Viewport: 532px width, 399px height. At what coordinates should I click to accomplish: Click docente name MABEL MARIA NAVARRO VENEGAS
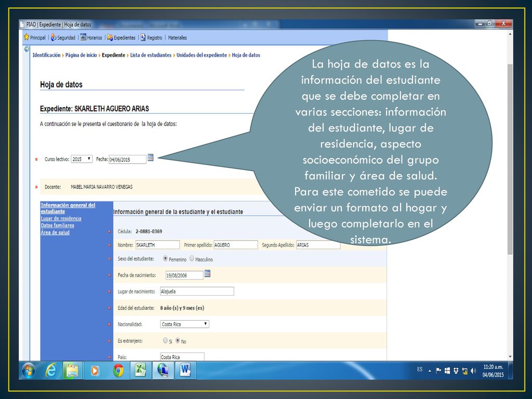tap(101, 187)
